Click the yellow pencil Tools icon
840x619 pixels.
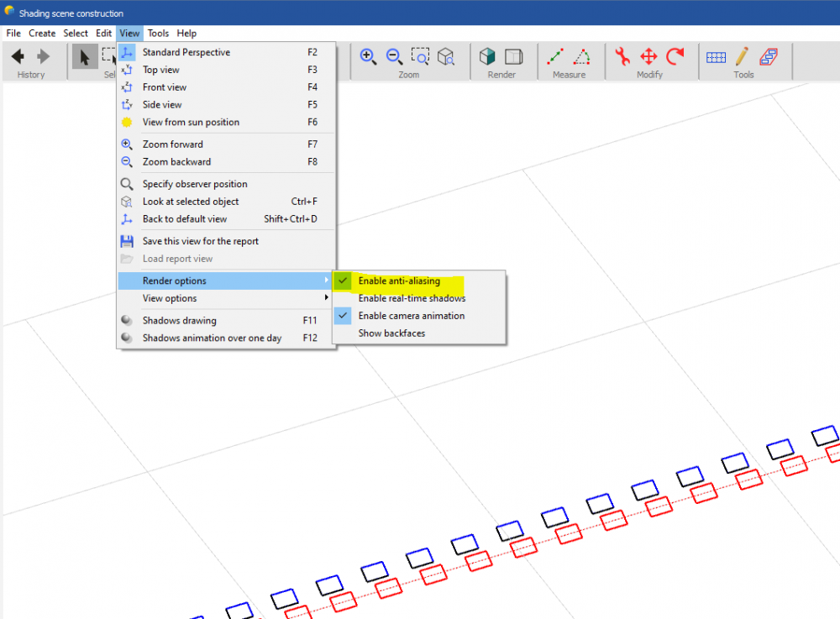pyautogui.click(x=742, y=56)
